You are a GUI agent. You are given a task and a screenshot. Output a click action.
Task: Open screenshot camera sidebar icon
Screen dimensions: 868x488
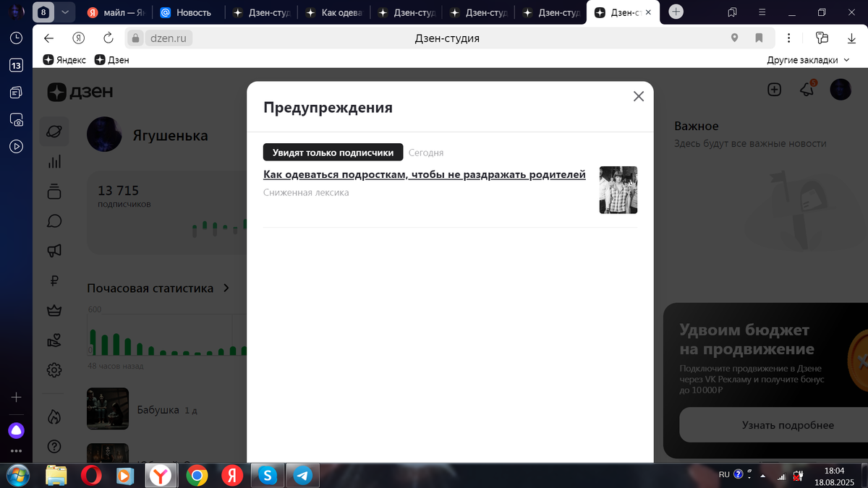coord(16,119)
